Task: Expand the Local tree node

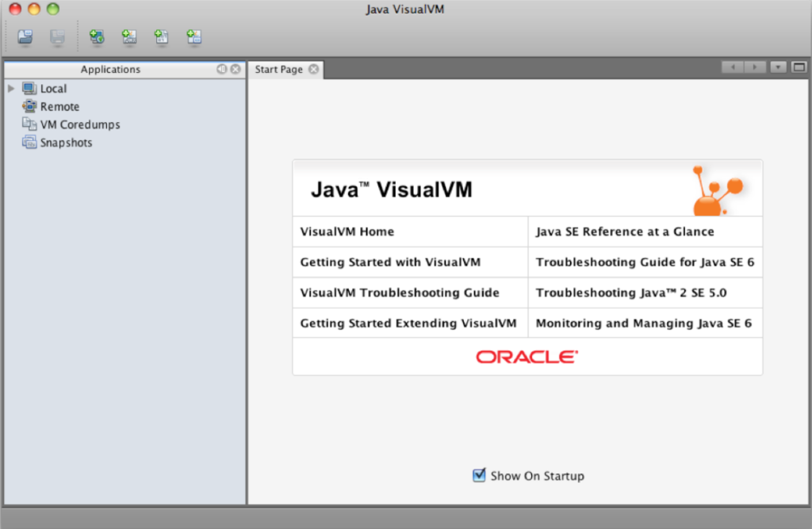Action: point(11,89)
